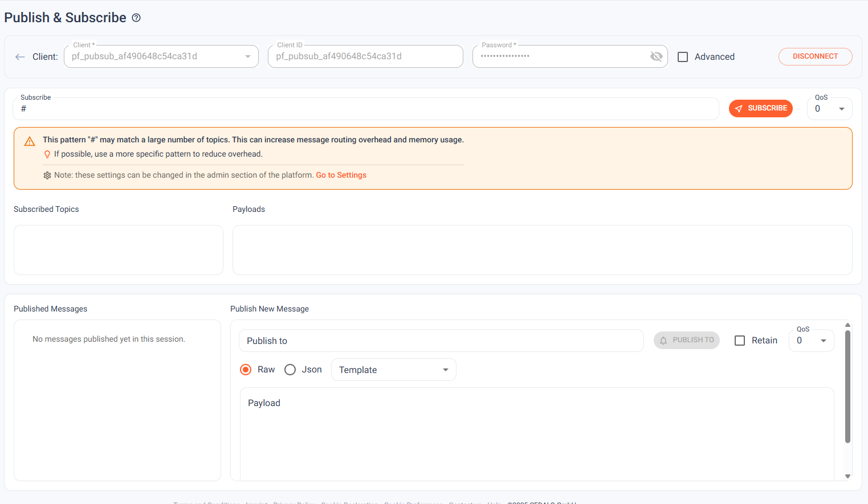
Task: Focus the Subscribe topic field
Action: (365, 109)
